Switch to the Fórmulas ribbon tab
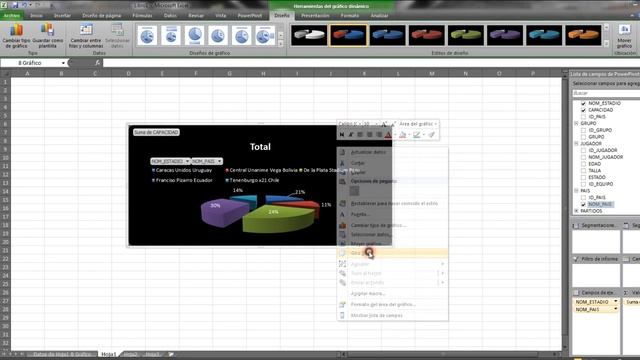Image resolution: width=640 pixels, height=360 pixels. tap(142, 16)
